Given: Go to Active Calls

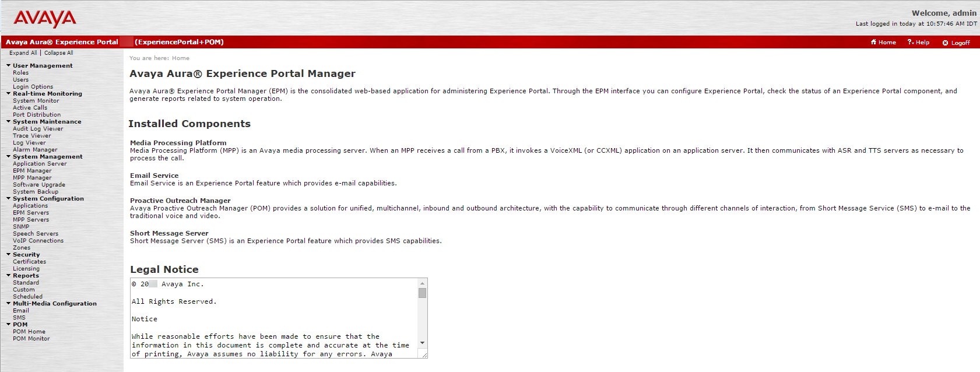Looking at the screenshot, I should click(x=30, y=108).
